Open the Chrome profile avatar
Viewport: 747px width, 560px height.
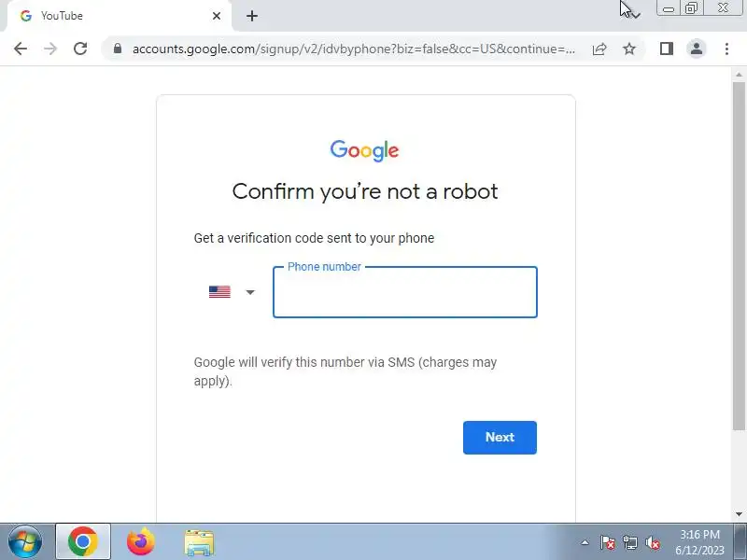click(x=696, y=49)
